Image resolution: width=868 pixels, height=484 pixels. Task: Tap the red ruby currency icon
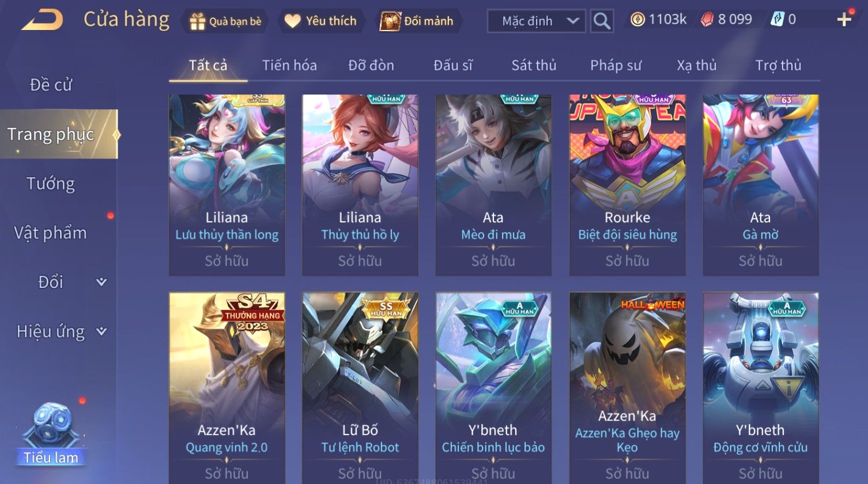[x=707, y=20]
